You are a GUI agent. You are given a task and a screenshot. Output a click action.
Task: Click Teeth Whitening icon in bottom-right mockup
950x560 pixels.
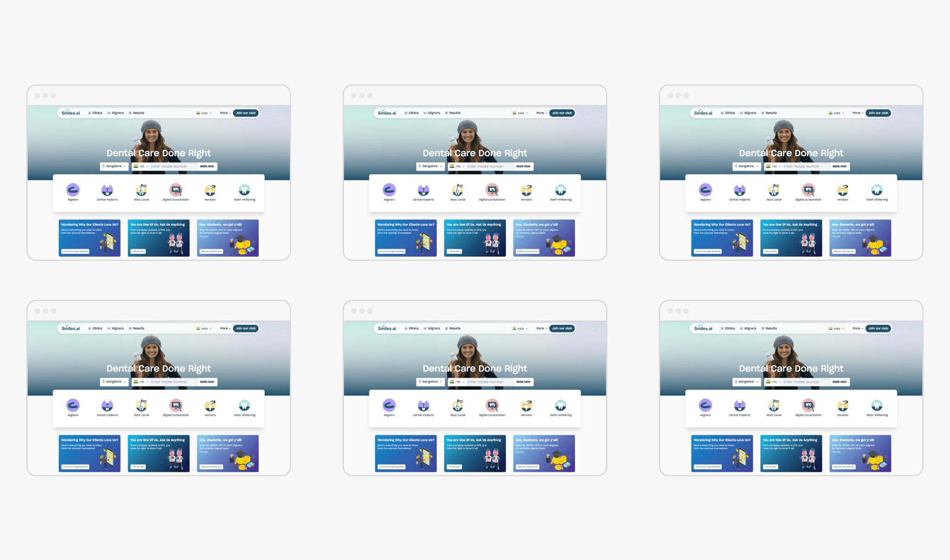tap(877, 406)
